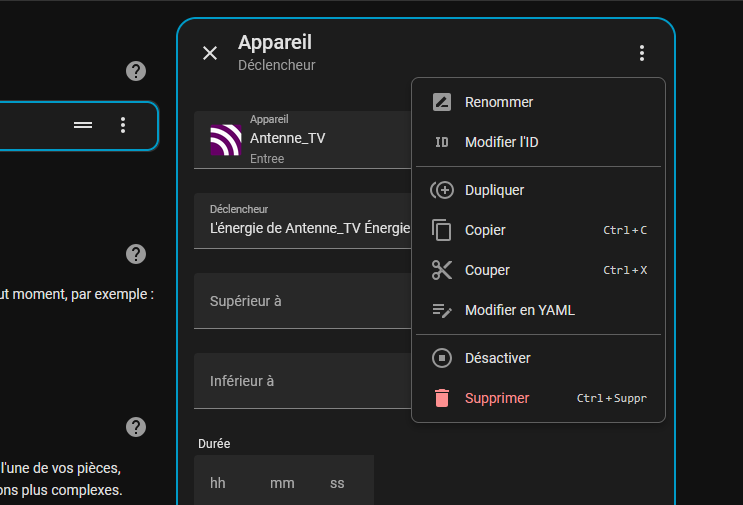Image resolution: width=743 pixels, height=505 pixels.
Task: Click the scissors Couper icon
Action: coord(442,270)
